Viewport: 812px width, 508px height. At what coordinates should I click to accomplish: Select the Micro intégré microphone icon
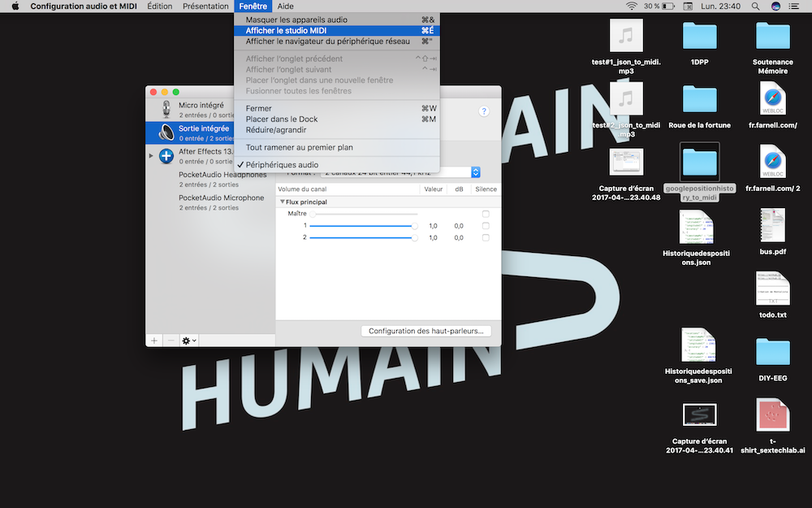click(166, 110)
